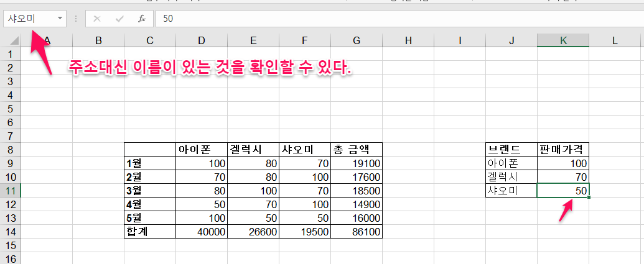Click the grand total 86100 cell
This screenshot has height=264, width=644.
[x=357, y=232]
